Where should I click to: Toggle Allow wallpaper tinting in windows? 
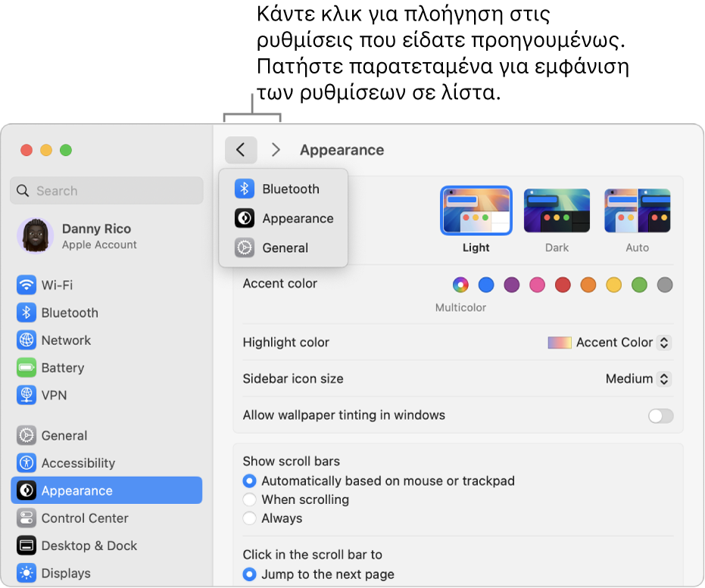[660, 415]
